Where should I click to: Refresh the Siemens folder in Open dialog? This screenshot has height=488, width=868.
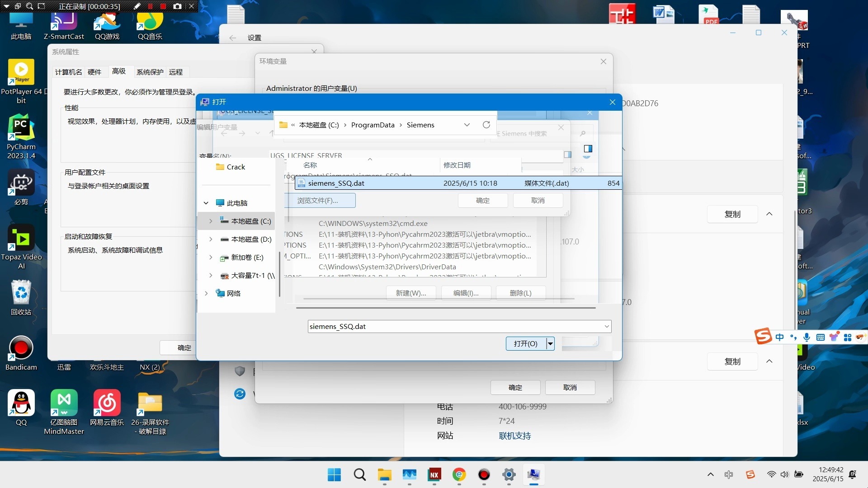click(x=486, y=125)
